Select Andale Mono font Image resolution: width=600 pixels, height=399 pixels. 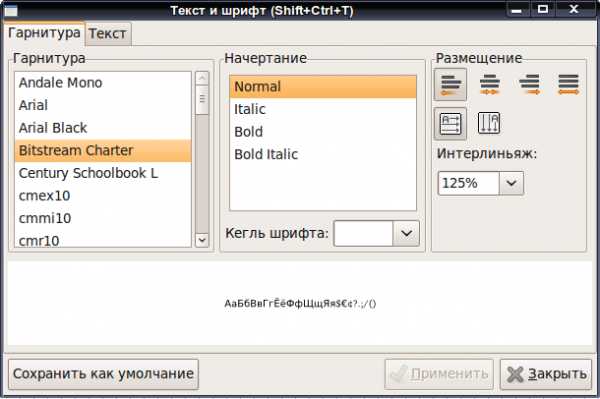(x=103, y=83)
